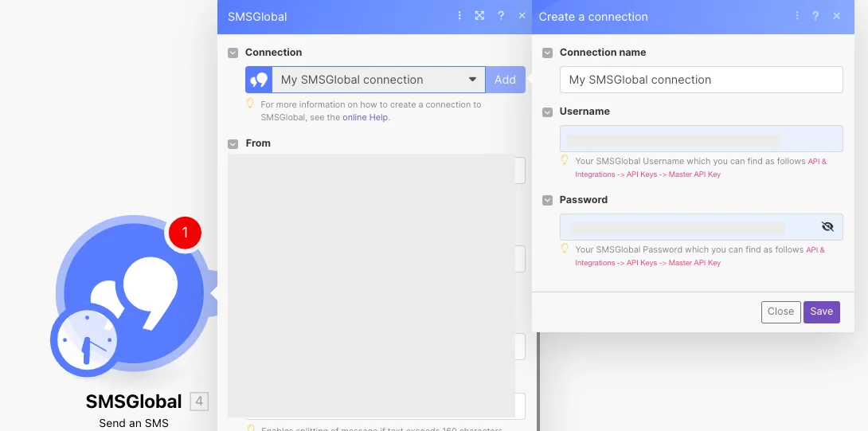Click the SMSGlobal module name label
The width and height of the screenshot is (868, 431).
pyautogui.click(x=134, y=402)
